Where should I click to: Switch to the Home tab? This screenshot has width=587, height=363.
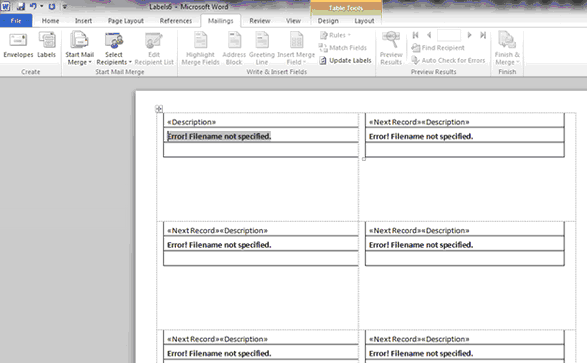tap(50, 21)
